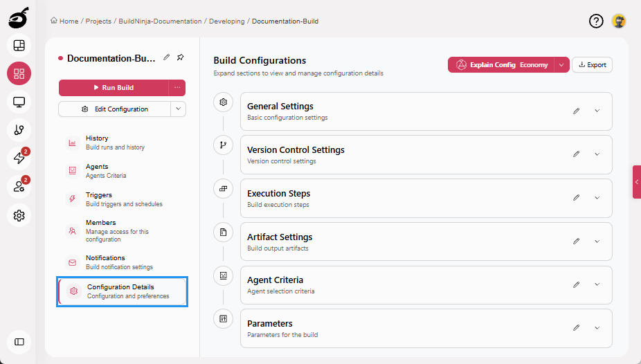Open History menu item

pos(122,143)
